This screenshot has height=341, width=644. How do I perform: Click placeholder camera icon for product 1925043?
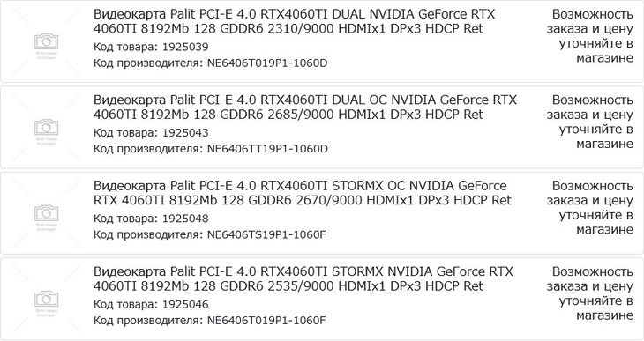click(47, 128)
